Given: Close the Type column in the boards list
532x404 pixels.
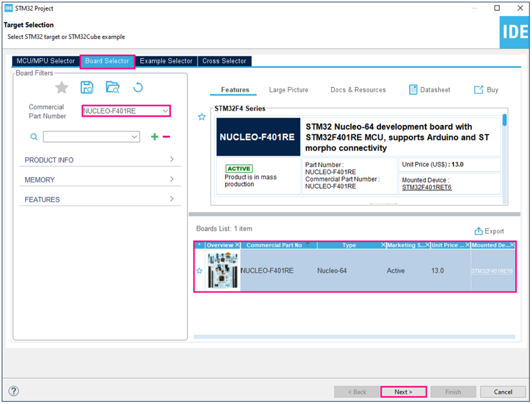Looking at the screenshot, I should (383, 245).
